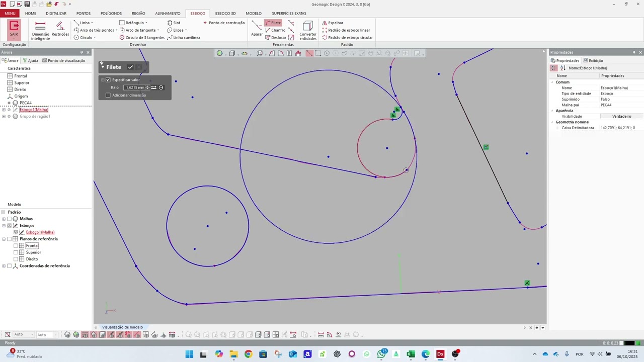Toggle visibility checkbox for Frontal reference plane

coord(16,246)
